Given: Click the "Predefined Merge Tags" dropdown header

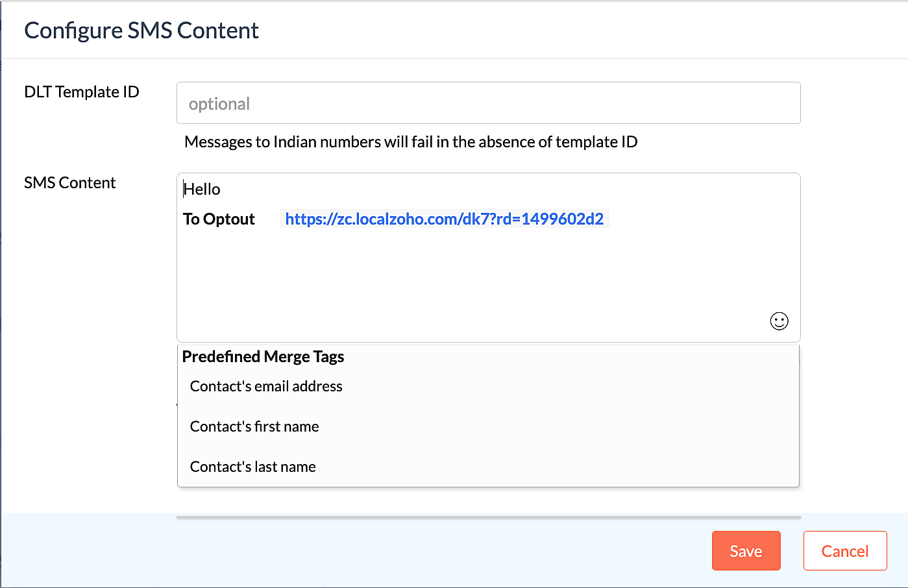Looking at the screenshot, I should 263,357.
